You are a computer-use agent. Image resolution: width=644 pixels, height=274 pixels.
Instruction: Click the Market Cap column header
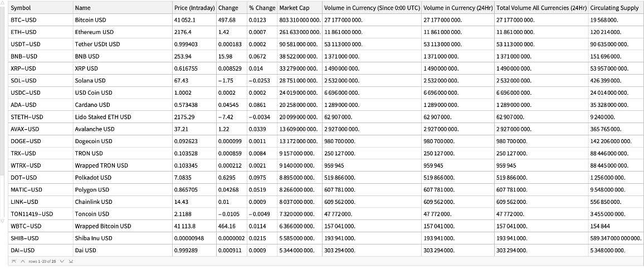(294, 8)
